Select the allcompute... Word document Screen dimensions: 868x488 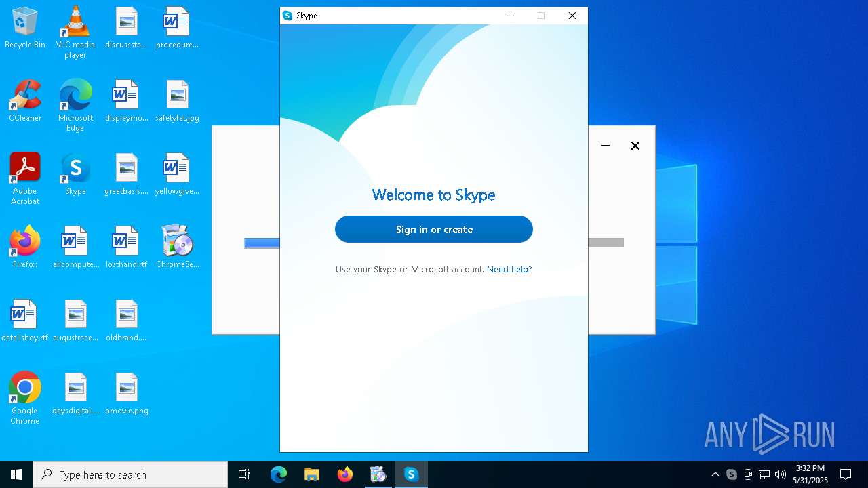[x=75, y=248]
